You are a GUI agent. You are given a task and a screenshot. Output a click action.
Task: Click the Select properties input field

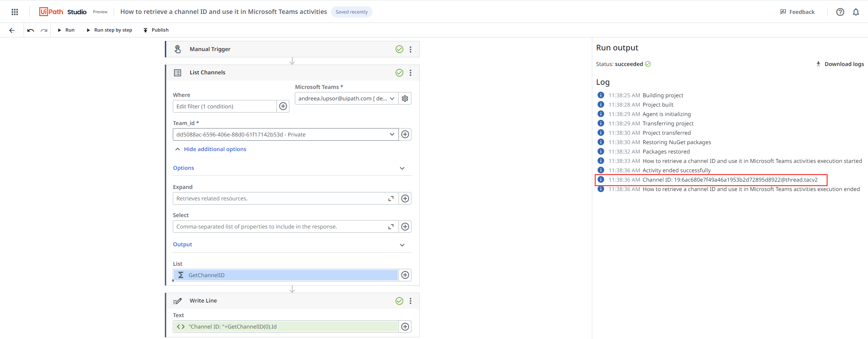[x=280, y=226]
